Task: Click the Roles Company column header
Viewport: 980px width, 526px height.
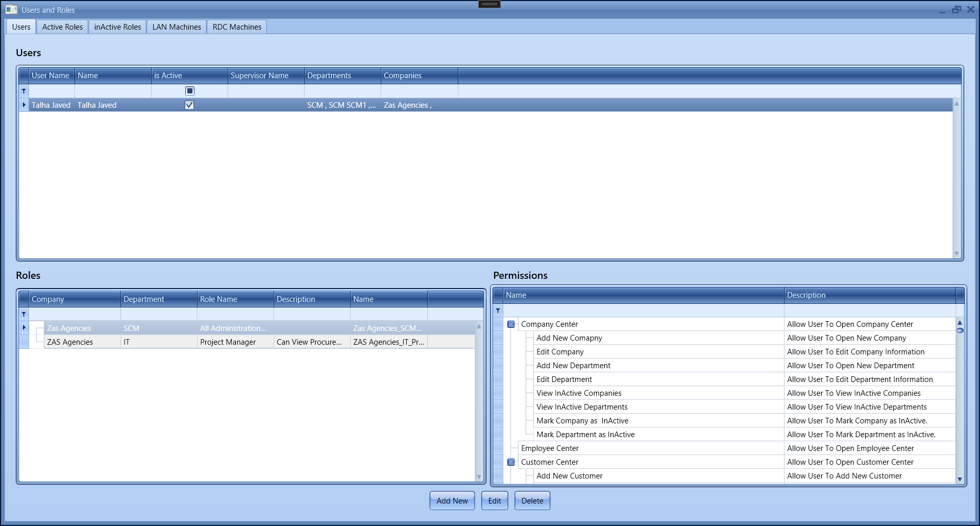Action: point(75,299)
